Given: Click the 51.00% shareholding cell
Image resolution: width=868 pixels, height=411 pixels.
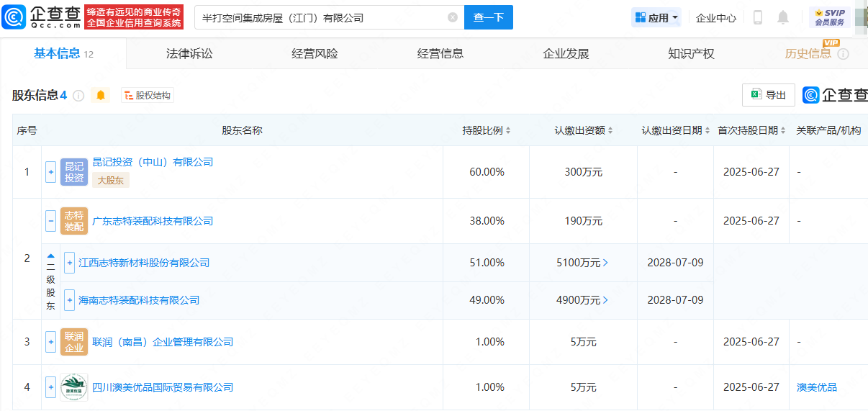Looking at the screenshot, I should pos(487,263).
